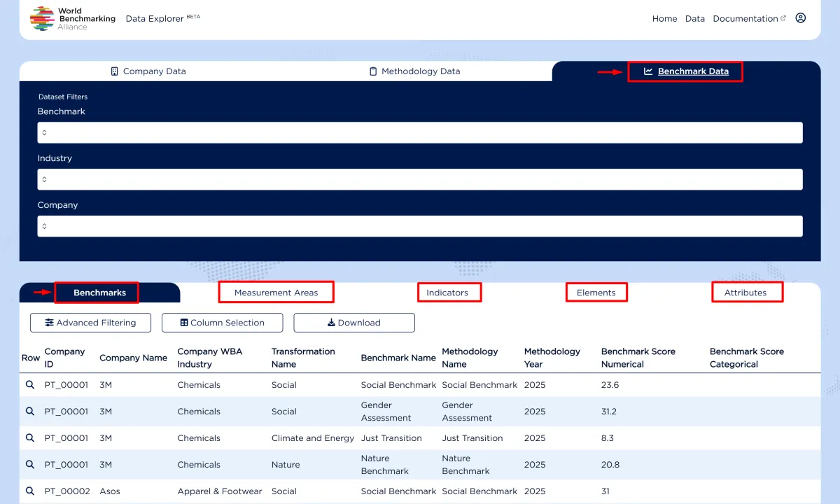Viewport: 840px width, 504px height.
Task: Click the Apparel & Footwear industry cell
Action: (x=220, y=491)
